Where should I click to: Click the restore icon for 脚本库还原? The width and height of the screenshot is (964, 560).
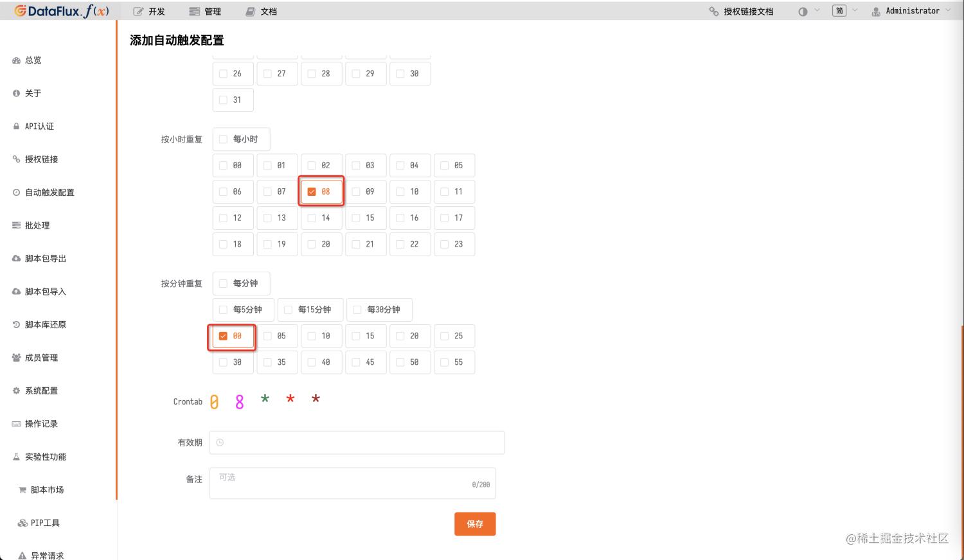[x=17, y=325]
